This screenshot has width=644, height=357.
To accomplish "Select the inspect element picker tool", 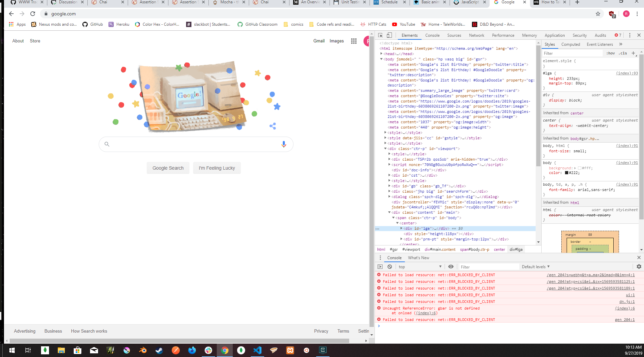I will tap(380, 35).
